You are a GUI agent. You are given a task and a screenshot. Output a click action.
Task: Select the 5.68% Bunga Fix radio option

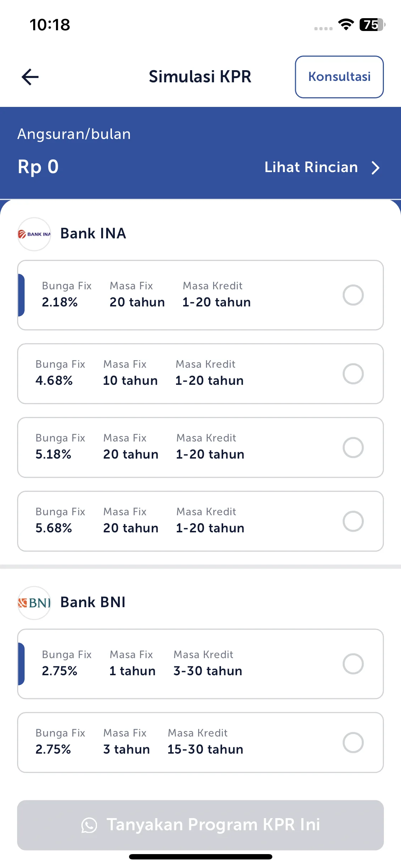(353, 521)
